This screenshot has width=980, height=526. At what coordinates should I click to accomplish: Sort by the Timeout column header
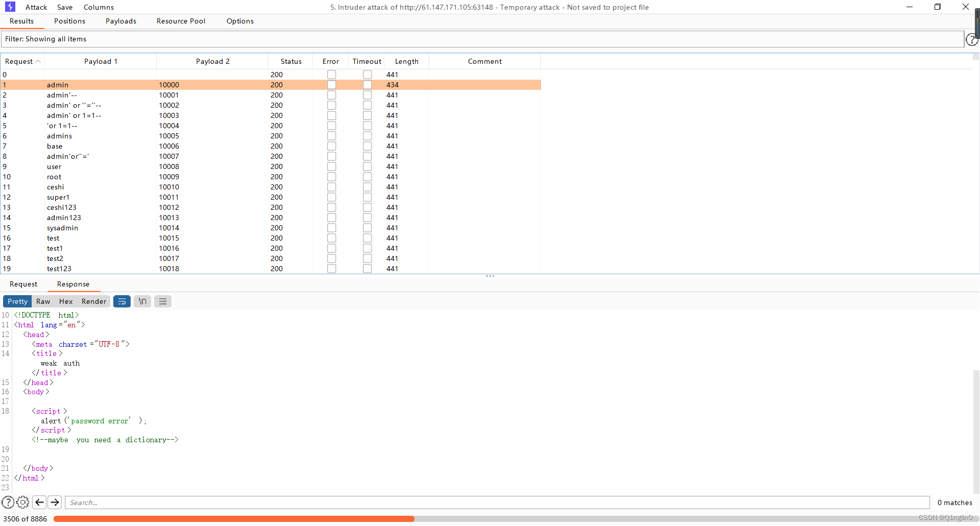pyautogui.click(x=366, y=61)
